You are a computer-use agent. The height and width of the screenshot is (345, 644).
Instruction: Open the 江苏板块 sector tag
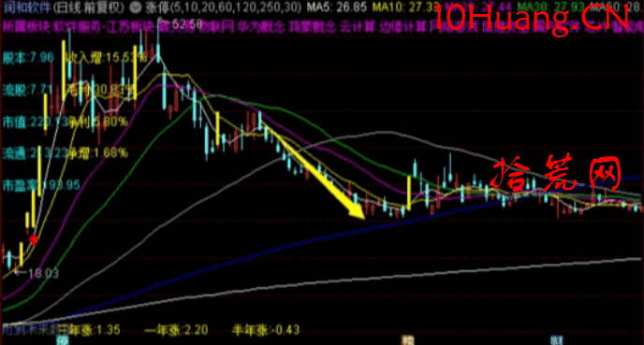tap(130, 27)
